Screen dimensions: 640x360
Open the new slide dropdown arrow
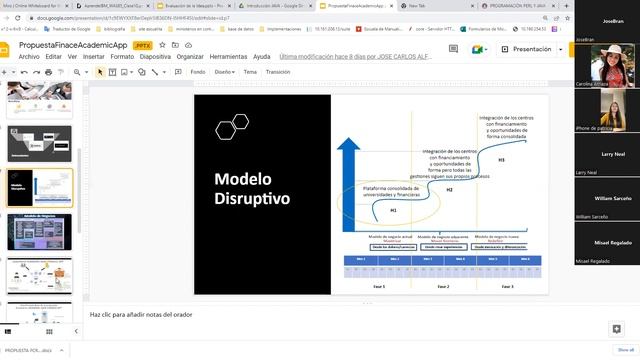pos(13,72)
